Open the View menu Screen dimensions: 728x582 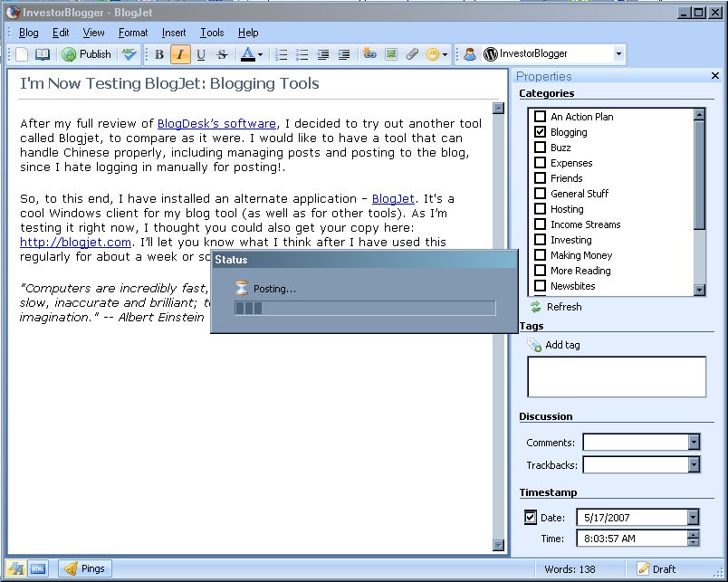[x=93, y=33]
